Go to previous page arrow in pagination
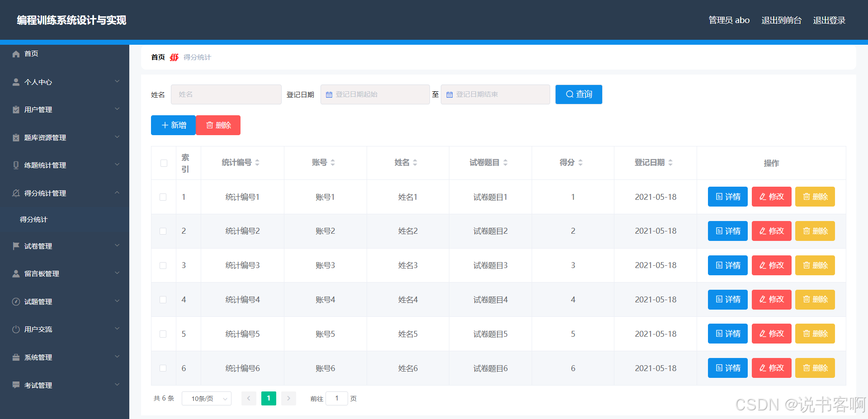 click(249, 398)
